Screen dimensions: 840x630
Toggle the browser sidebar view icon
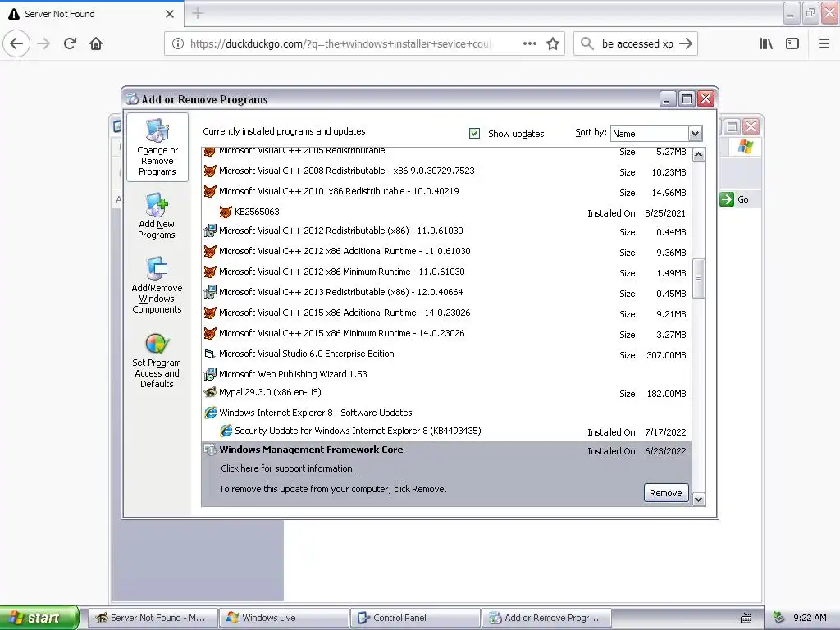(792, 43)
